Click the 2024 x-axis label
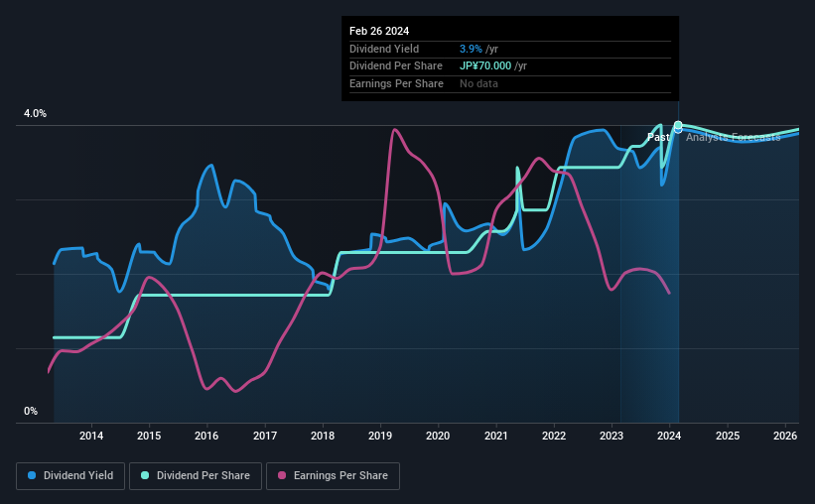The image size is (815, 504). (x=669, y=436)
